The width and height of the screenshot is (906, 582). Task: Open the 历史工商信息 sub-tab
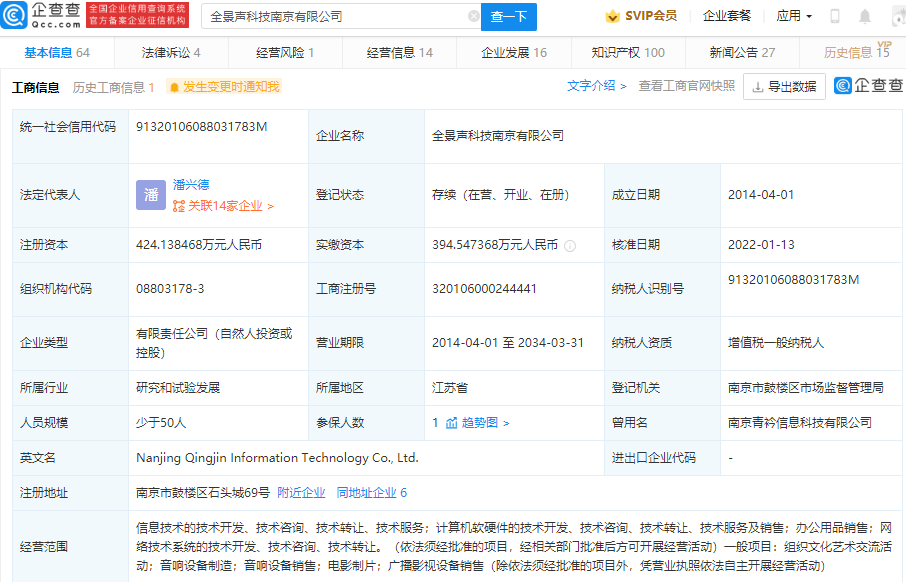[113, 87]
